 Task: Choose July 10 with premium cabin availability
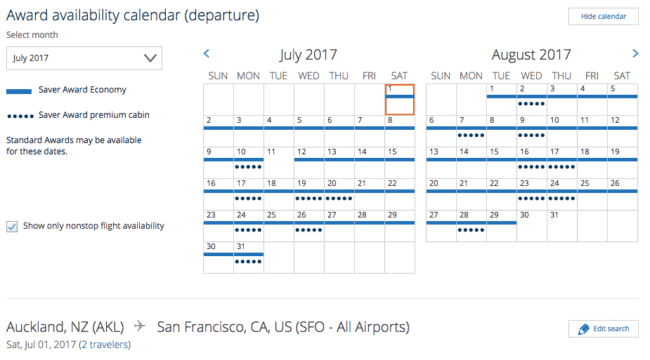248,163
